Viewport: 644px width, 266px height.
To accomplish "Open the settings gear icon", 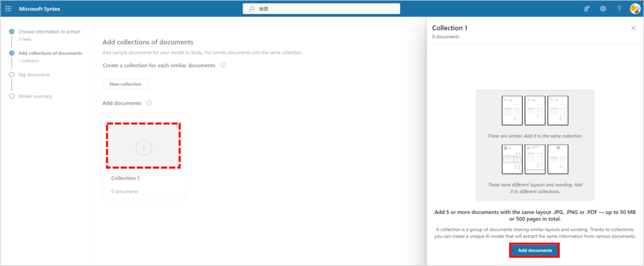I will 603,9.
